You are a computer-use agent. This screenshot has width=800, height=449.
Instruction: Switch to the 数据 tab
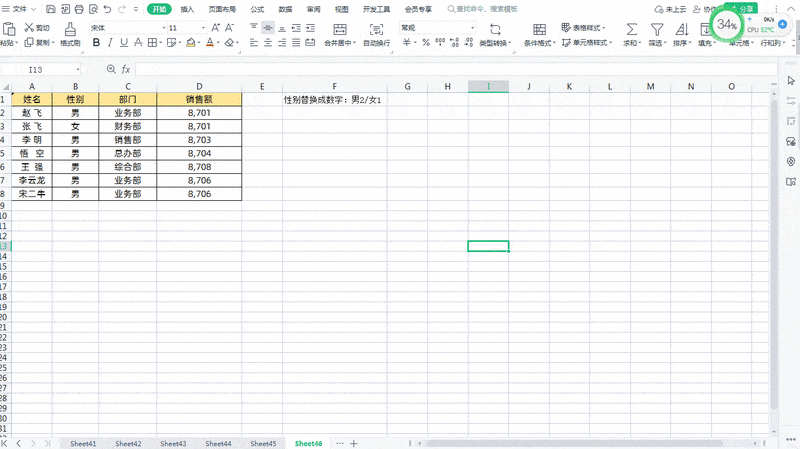tap(285, 9)
